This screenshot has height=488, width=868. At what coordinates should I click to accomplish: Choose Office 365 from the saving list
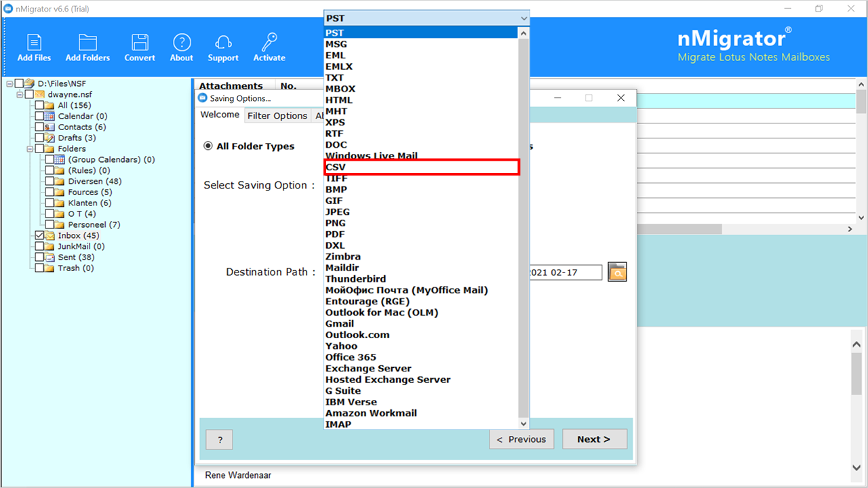[x=422, y=357]
